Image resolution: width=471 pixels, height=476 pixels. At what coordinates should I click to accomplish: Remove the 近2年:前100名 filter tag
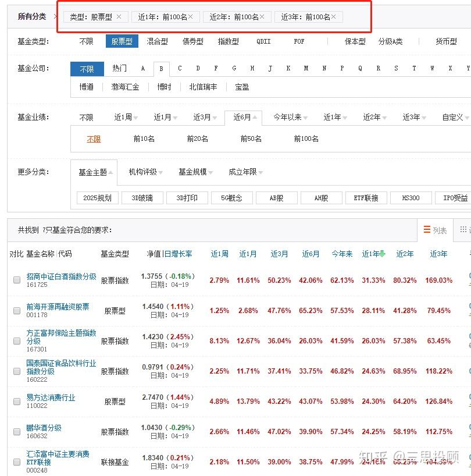tap(262, 17)
